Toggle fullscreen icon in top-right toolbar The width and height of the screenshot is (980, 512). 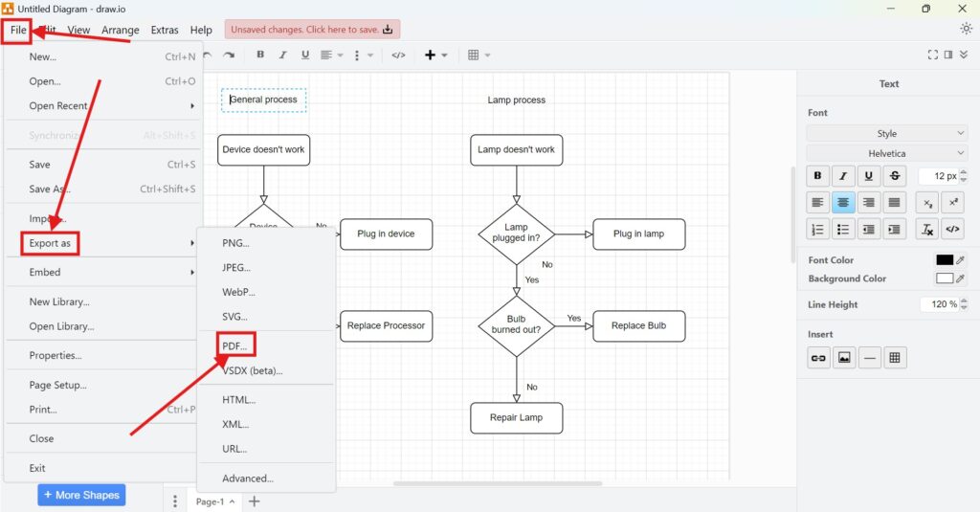pyautogui.click(x=932, y=56)
